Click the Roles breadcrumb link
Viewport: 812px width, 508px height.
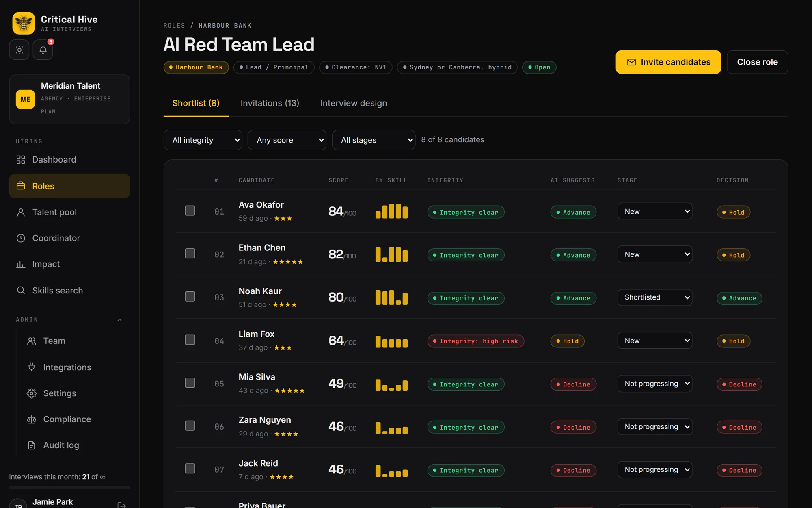[x=174, y=26]
